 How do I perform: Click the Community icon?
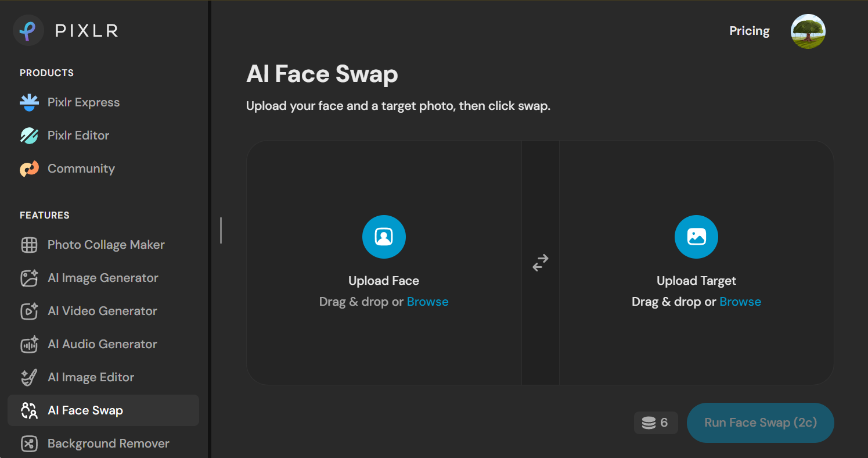coord(29,169)
